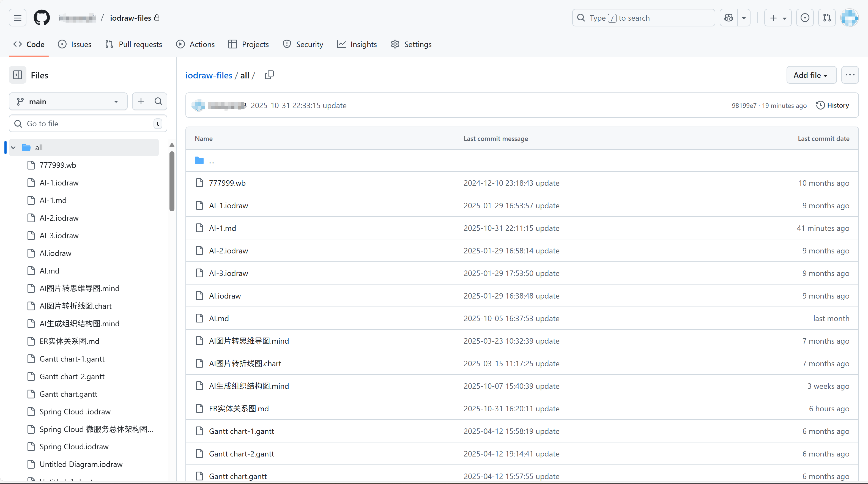Switch to the Actions tab
The height and width of the screenshot is (484, 868).
tap(195, 44)
